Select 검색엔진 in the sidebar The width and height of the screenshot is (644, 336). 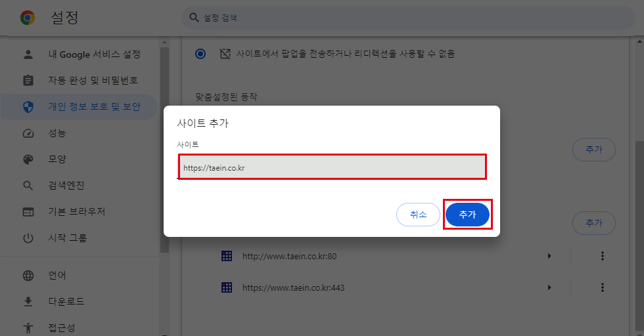point(66,186)
